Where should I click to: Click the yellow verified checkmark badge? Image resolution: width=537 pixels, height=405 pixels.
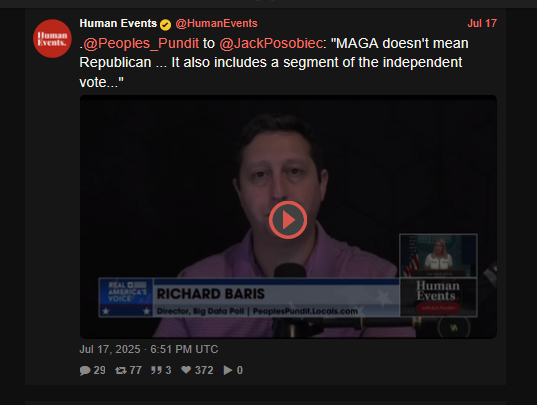pyautogui.click(x=165, y=25)
